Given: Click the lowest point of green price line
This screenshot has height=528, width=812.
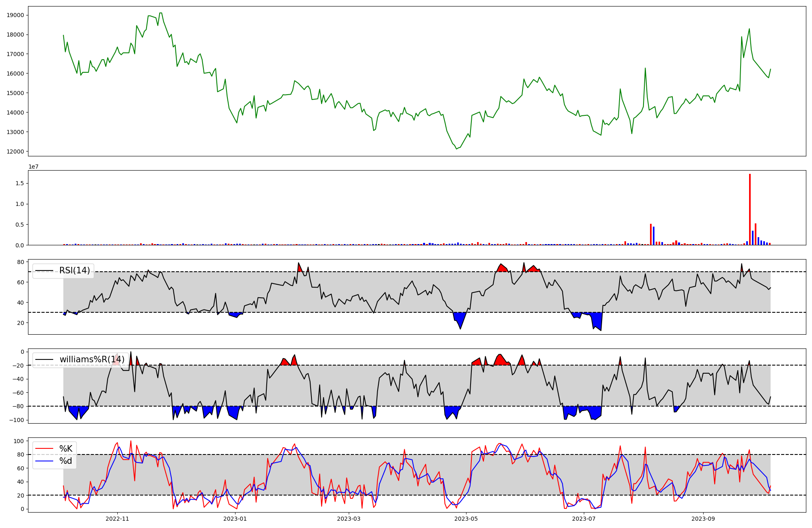Looking at the screenshot, I should point(456,149).
